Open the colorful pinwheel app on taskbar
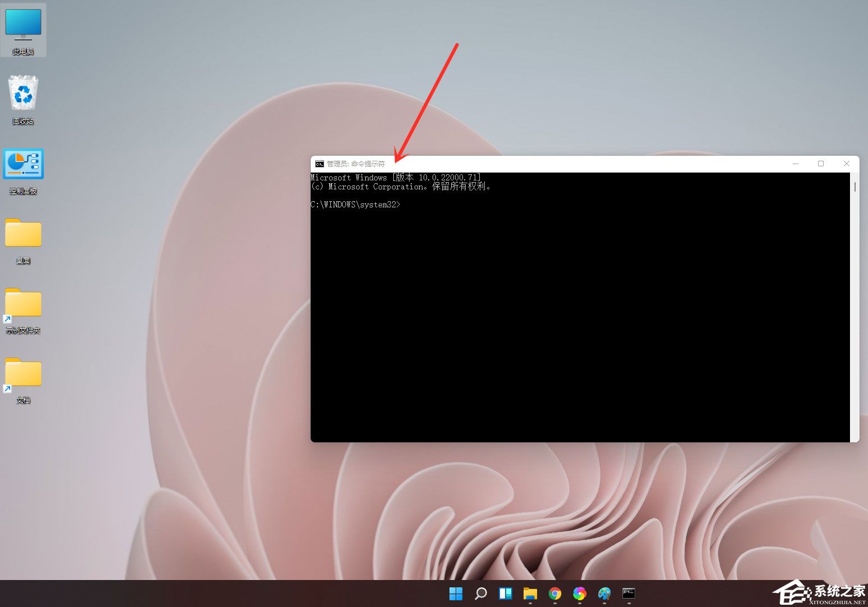 [x=580, y=594]
